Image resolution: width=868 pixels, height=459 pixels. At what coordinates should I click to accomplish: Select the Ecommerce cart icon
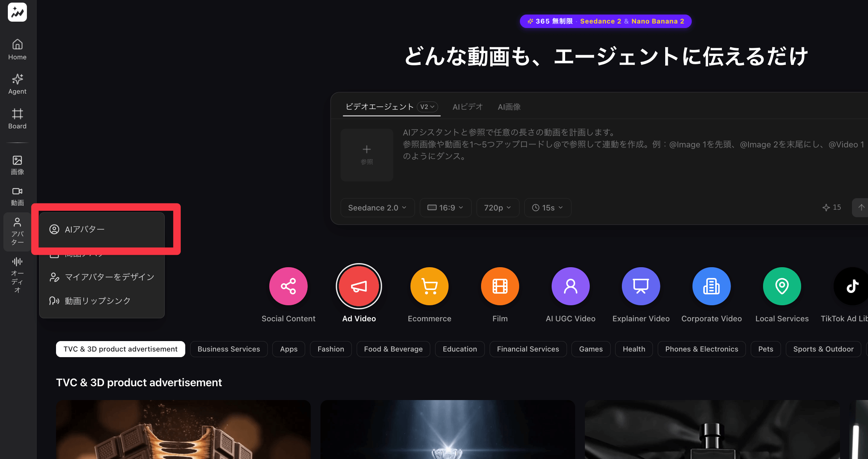click(430, 286)
